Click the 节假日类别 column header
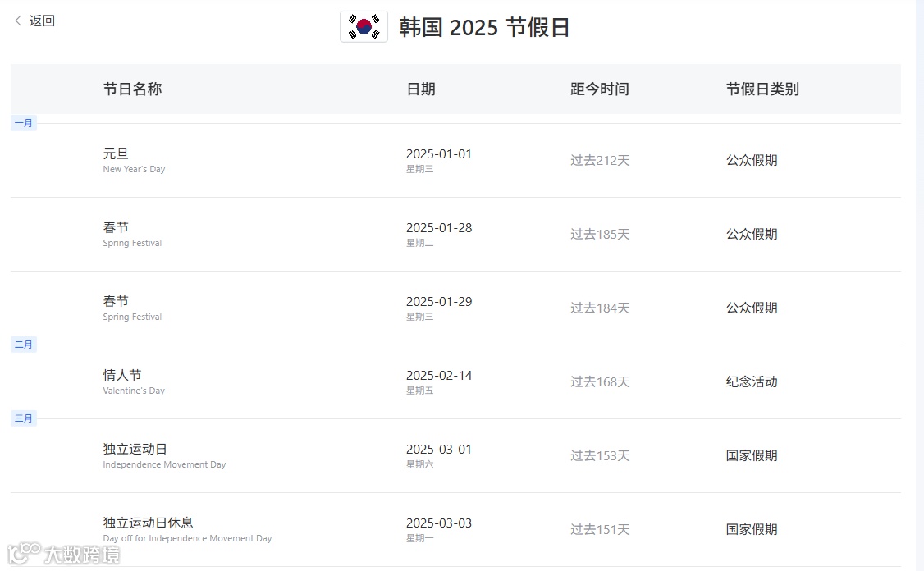924x571 pixels. (762, 89)
